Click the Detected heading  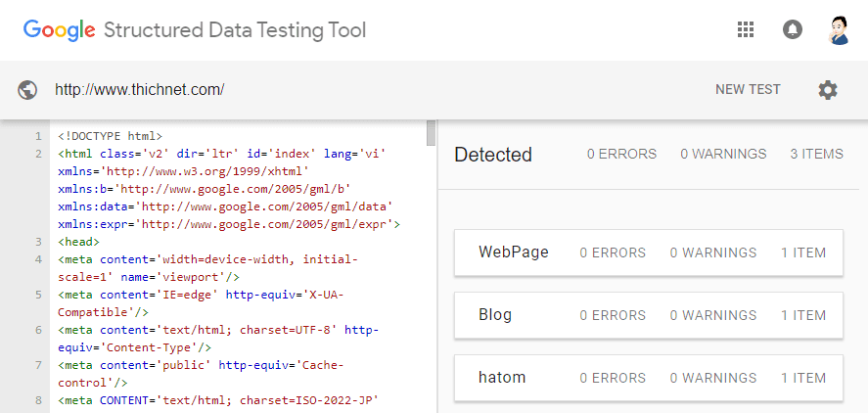point(492,155)
